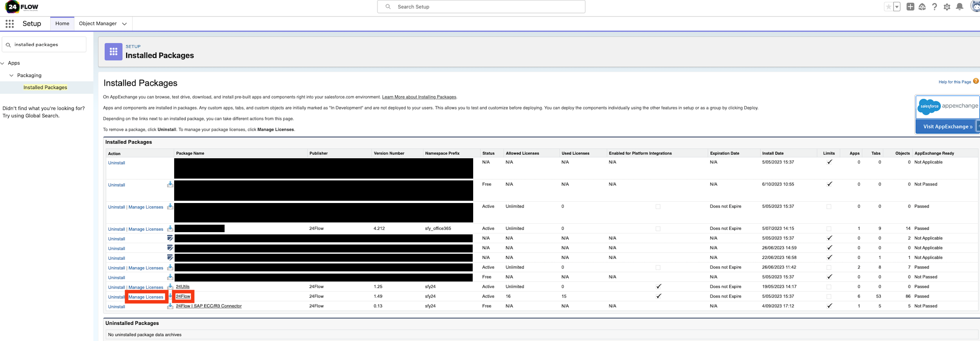Open the favorites list dropdown arrow
Viewport: 980px width, 341px height.
tap(897, 7)
